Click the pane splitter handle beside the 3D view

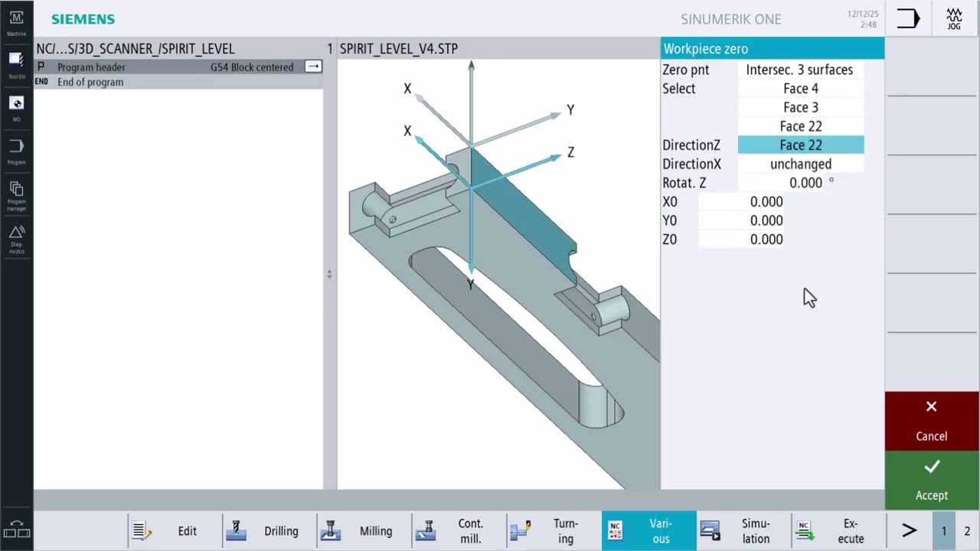pyautogui.click(x=329, y=273)
